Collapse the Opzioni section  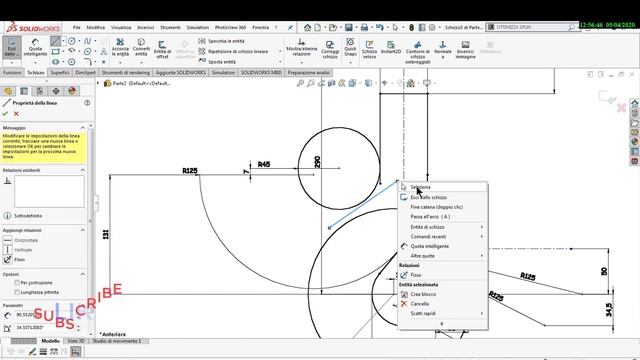click(x=83, y=274)
